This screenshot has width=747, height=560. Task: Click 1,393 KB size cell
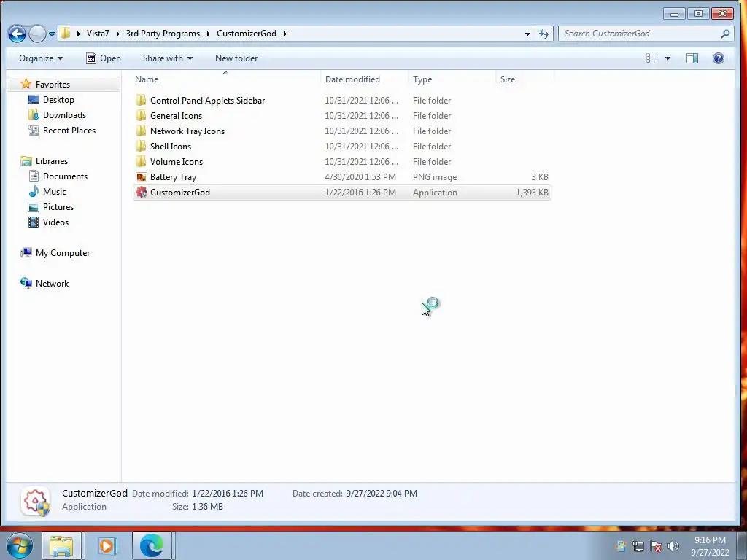tap(532, 192)
